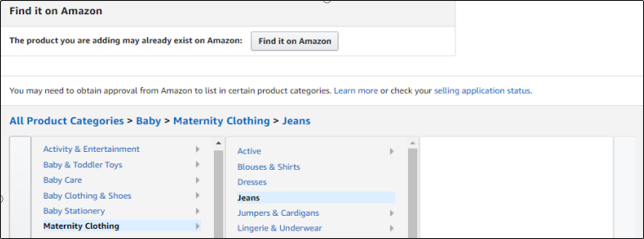Screen dimensions: 644x239
Task: Expand Jumpers & Cardigans arrow
Action: click(x=392, y=213)
